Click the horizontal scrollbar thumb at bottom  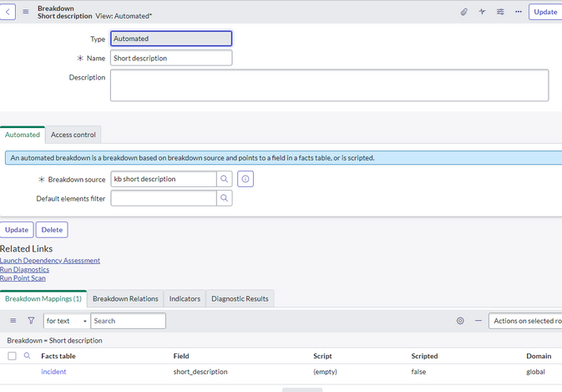(x=302, y=390)
